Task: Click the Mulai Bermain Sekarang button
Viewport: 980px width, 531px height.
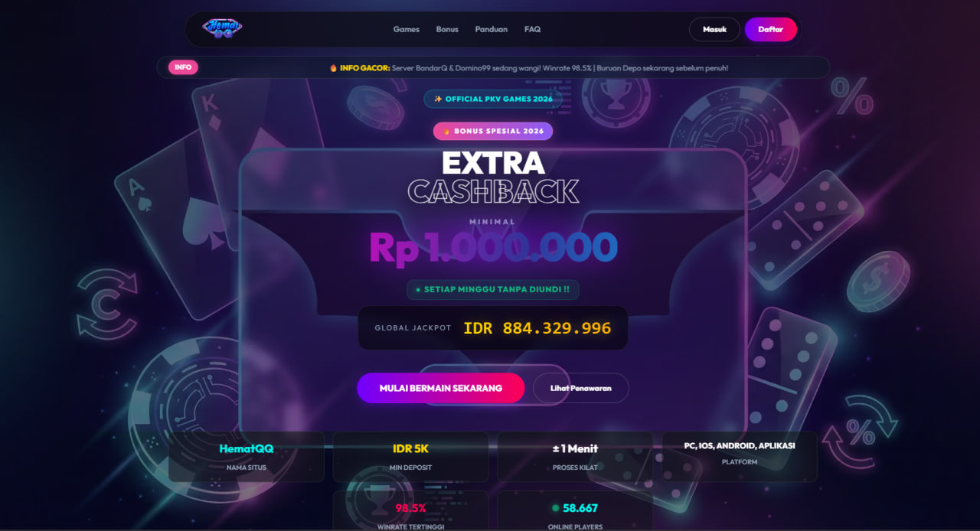Action: 440,388
